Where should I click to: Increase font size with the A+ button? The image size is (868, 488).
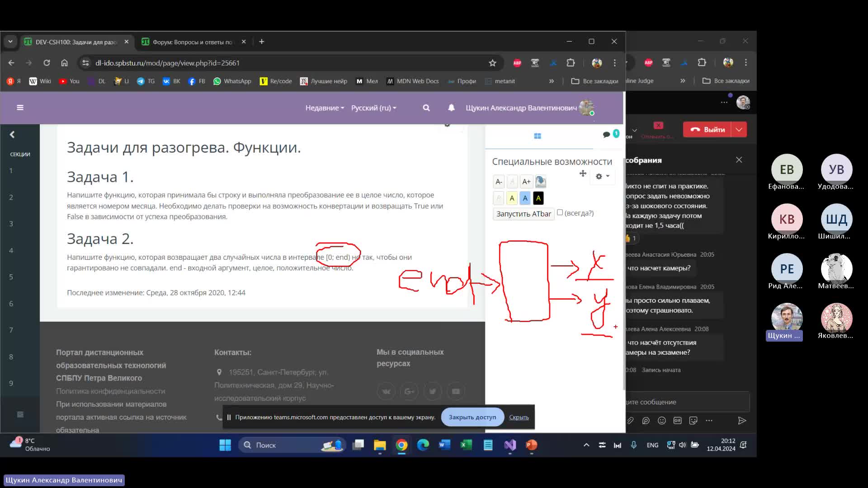(526, 182)
